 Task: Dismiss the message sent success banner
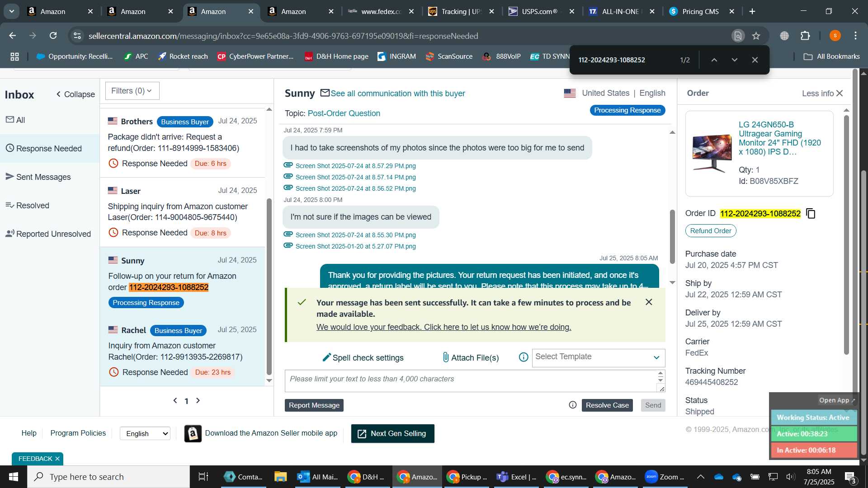coord(649,302)
